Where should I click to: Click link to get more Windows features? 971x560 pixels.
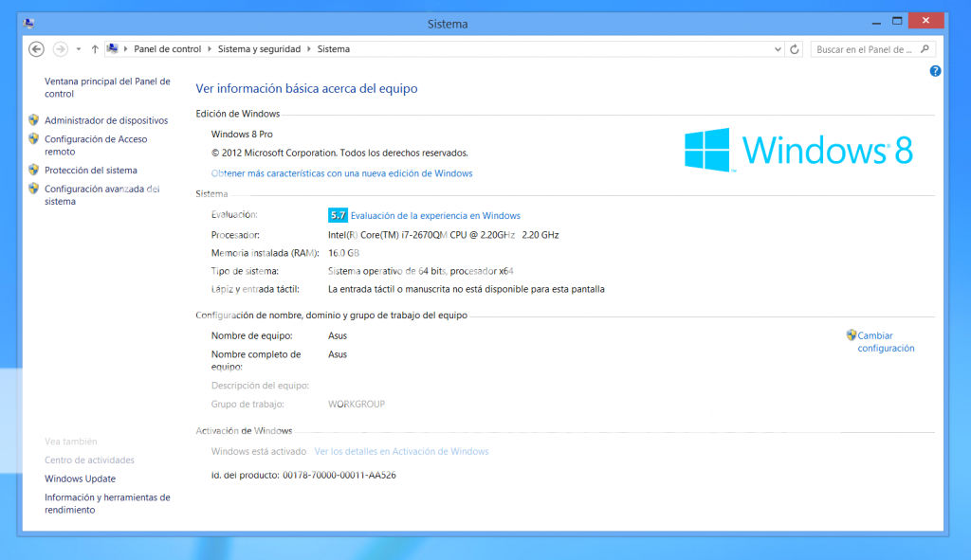(x=341, y=173)
